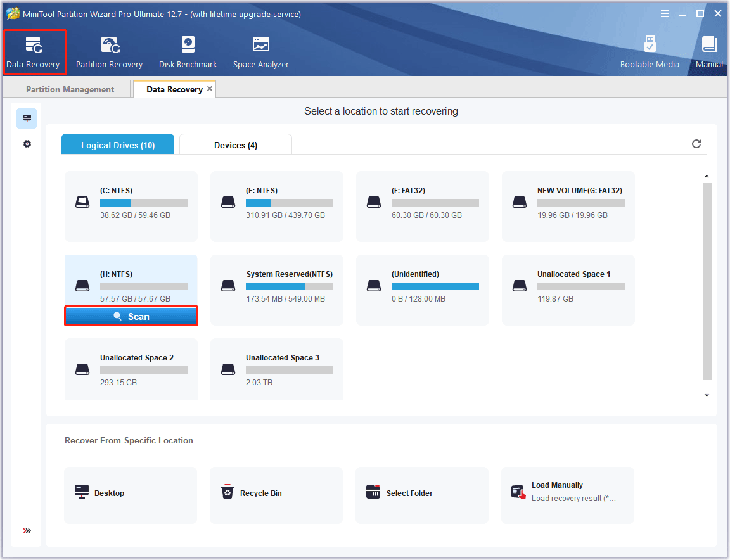Open the Data Recovery tool

point(34,52)
